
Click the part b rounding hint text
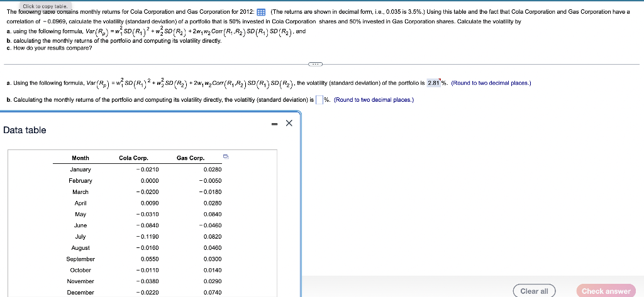pos(374,100)
